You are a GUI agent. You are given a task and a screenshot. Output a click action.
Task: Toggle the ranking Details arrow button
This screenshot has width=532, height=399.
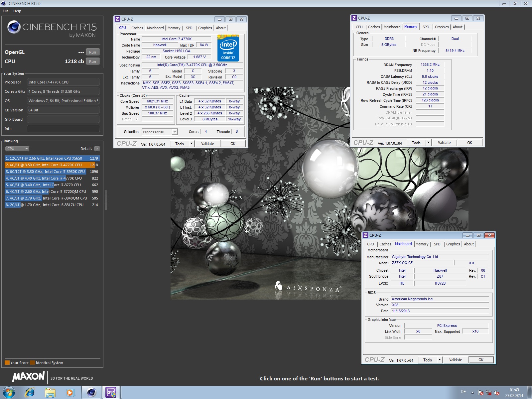(x=97, y=149)
